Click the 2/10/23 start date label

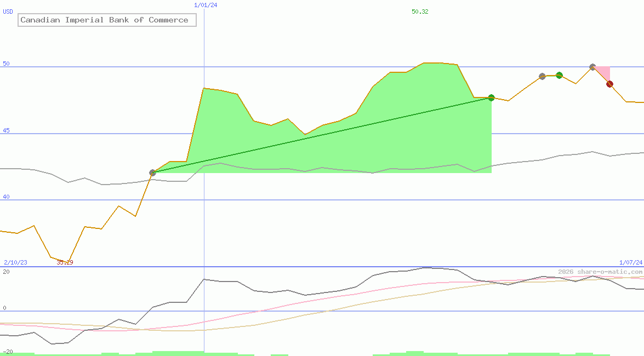15,262
